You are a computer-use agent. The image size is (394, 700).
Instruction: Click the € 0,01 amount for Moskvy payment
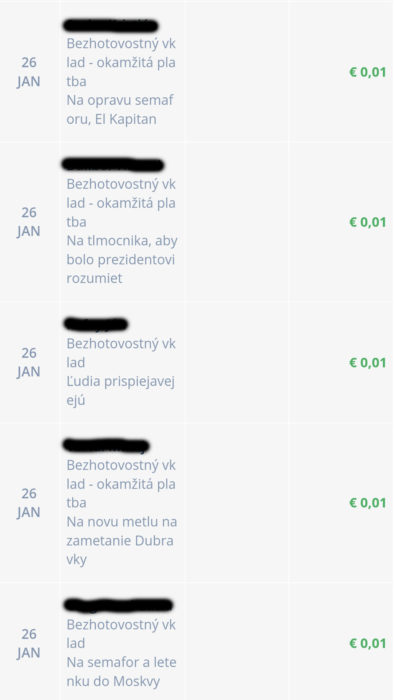tap(367, 643)
